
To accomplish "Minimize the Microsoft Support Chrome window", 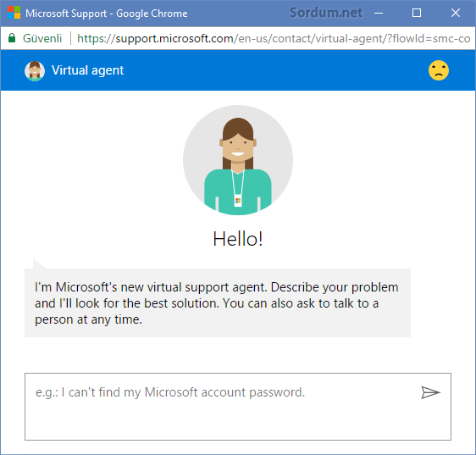I will [379, 13].
